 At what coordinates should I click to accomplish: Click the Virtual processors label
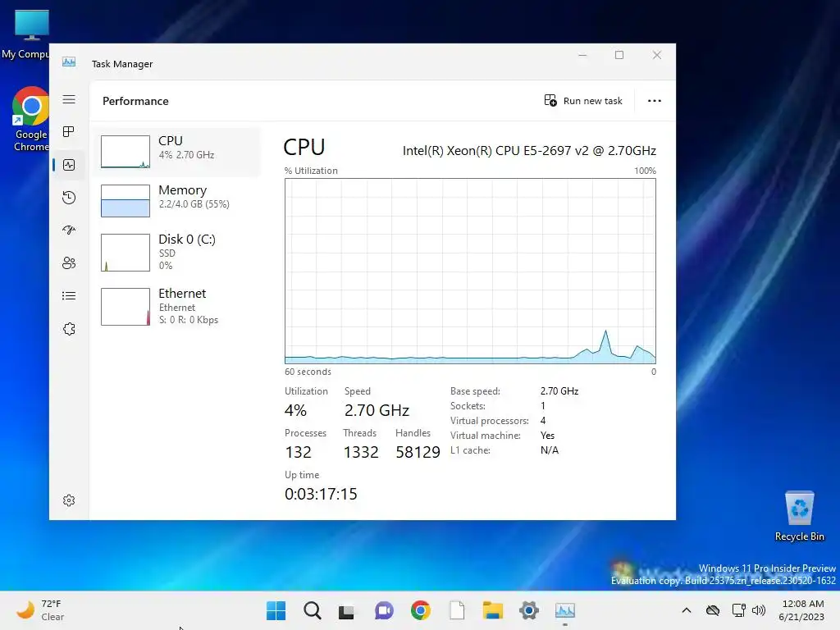489,421
